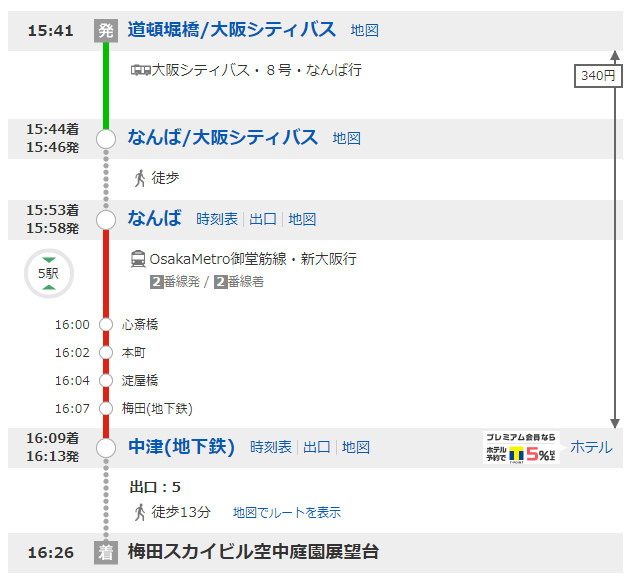
Task: Open 中津(地下鉄) station link
Action: (181, 447)
